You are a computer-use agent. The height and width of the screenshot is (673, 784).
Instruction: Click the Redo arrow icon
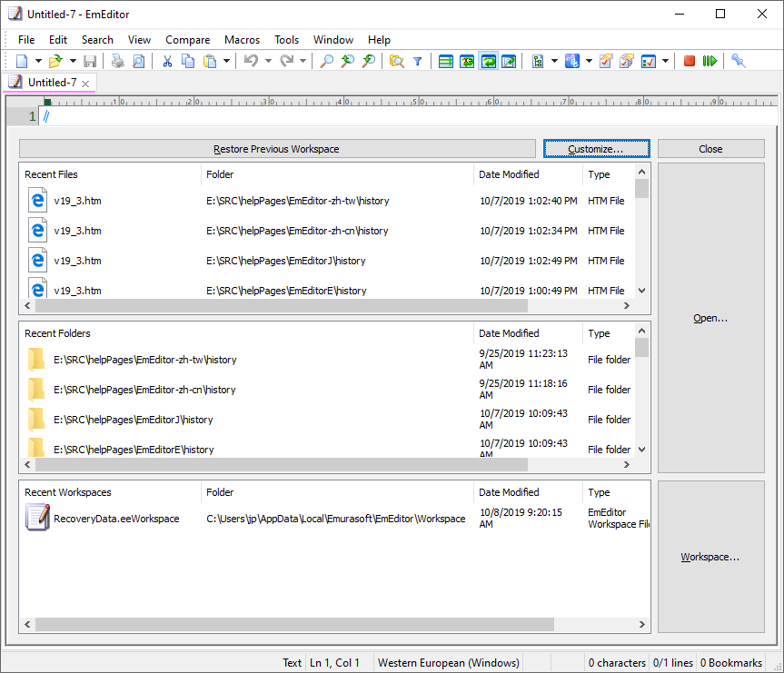click(x=286, y=61)
